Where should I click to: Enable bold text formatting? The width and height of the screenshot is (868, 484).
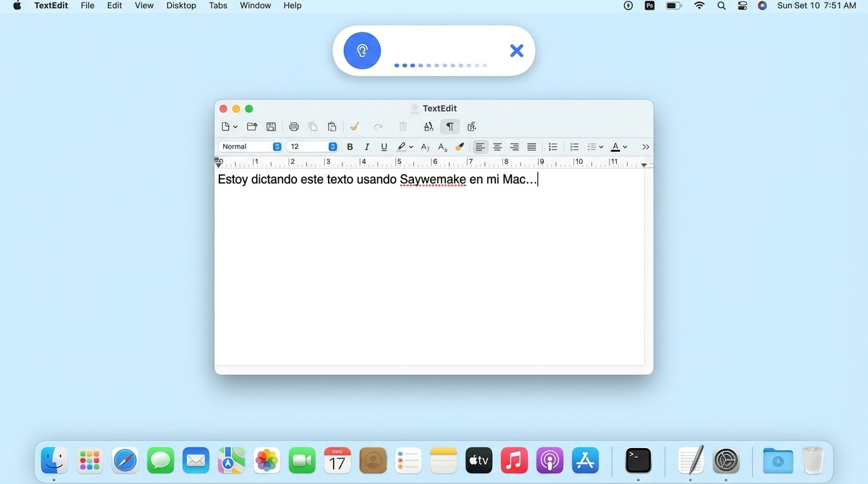(x=349, y=146)
